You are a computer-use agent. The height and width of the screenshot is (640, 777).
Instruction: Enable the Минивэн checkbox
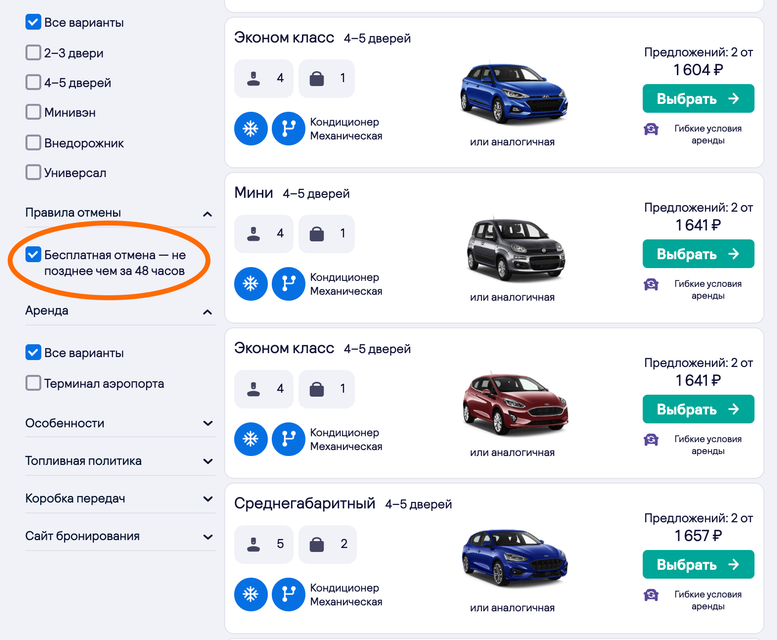[34, 113]
